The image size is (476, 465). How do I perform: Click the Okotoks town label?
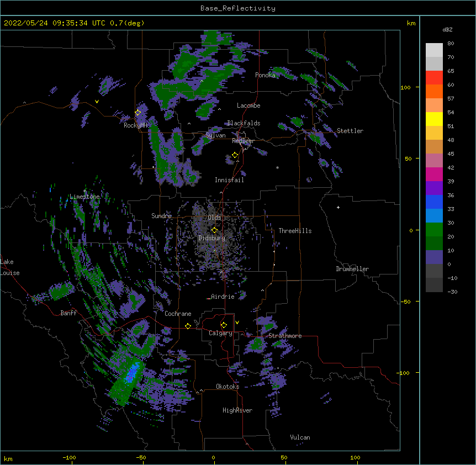[x=228, y=387]
